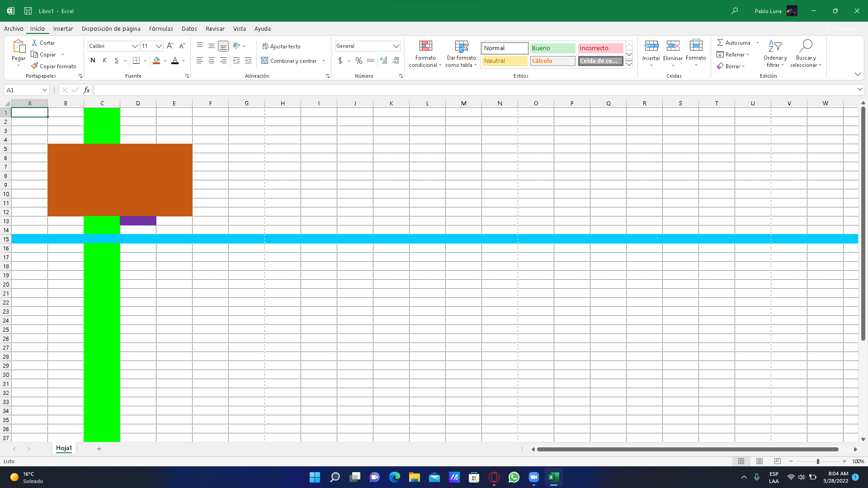Open the General number format dropdown

pyautogui.click(x=396, y=46)
